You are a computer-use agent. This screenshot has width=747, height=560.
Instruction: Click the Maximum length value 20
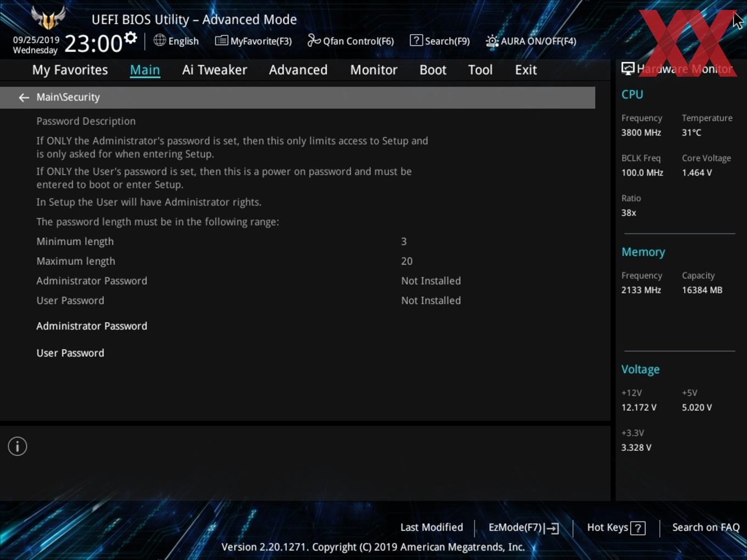407,261
